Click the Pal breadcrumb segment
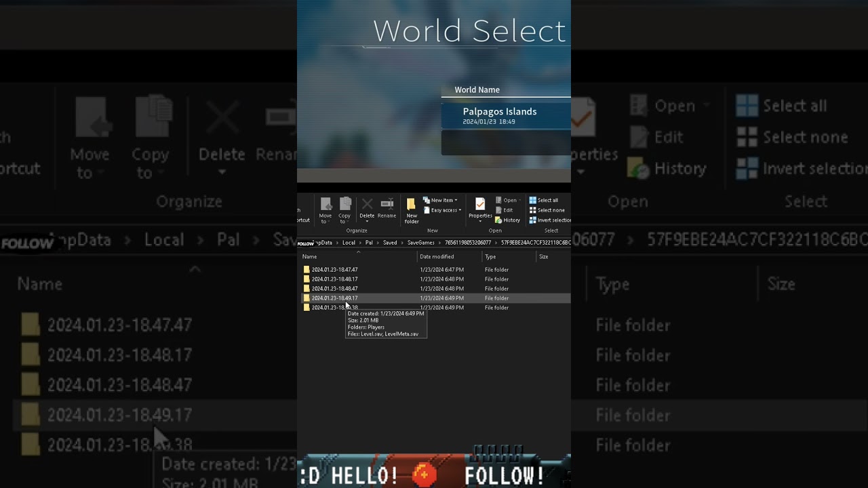The height and width of the screenshot is (488, 868). (369, 243)
